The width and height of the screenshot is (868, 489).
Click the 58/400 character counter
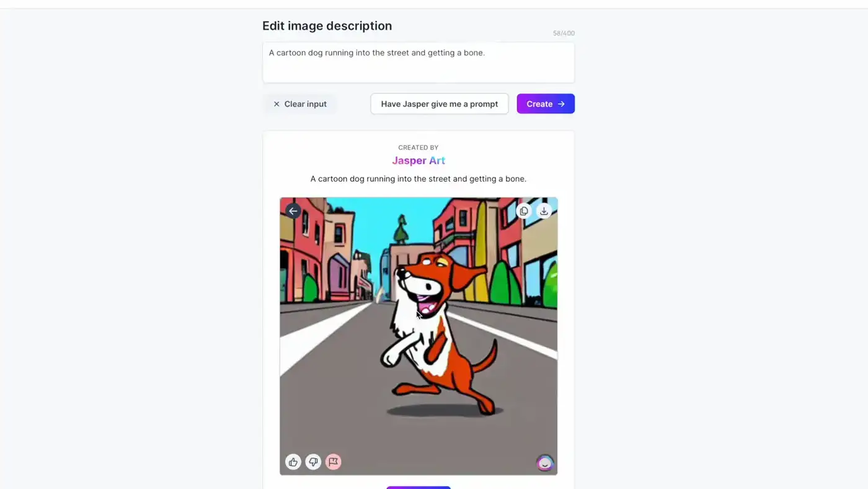pos(564,34)
